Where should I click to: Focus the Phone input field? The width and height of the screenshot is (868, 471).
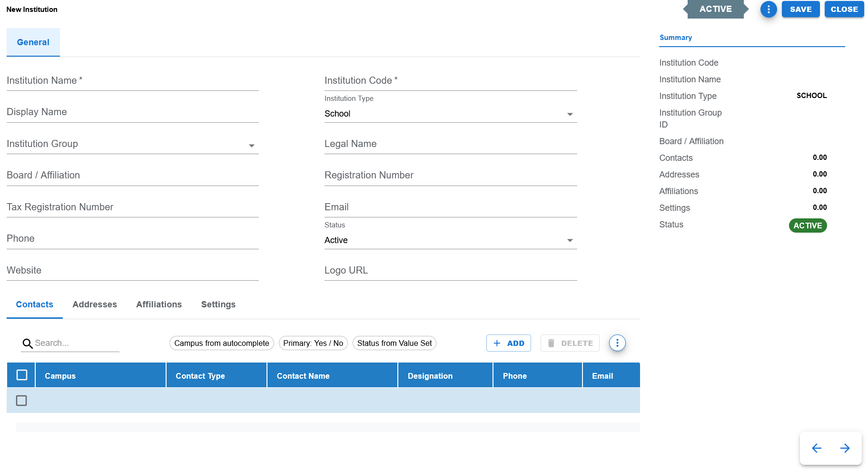(x=133, y=239)
